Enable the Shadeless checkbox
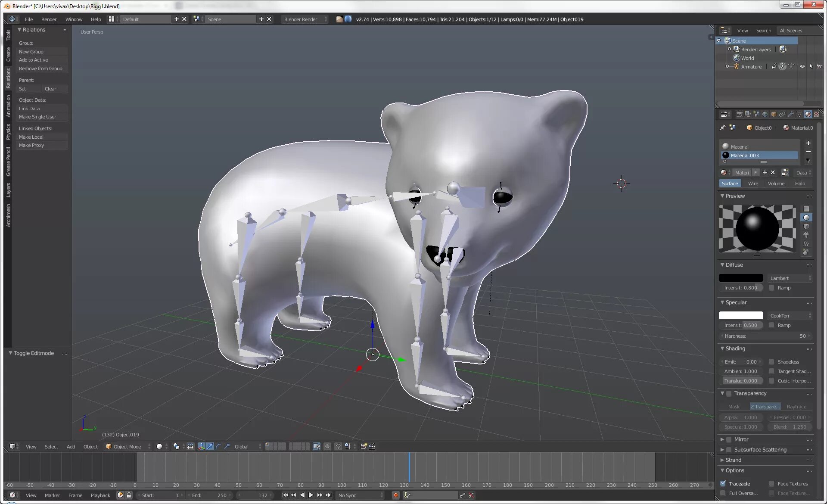 pos(771,362)
